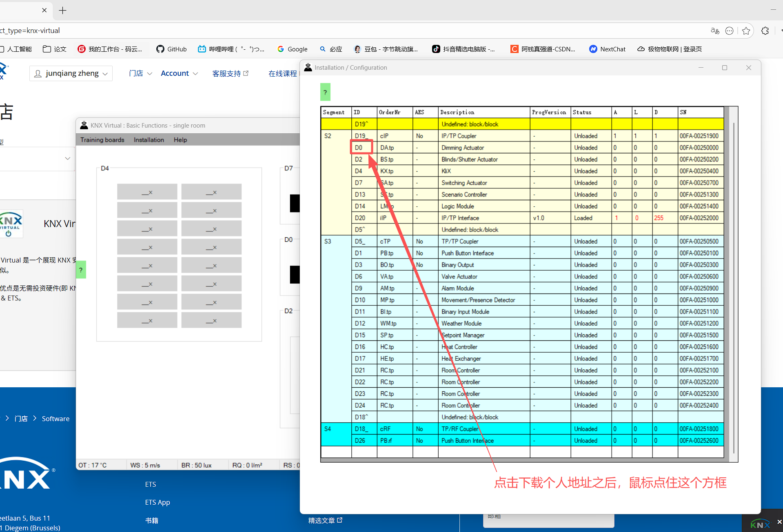
Task: Close the KNX widget at bottom-right corner
Action: [x=779, y=522]
